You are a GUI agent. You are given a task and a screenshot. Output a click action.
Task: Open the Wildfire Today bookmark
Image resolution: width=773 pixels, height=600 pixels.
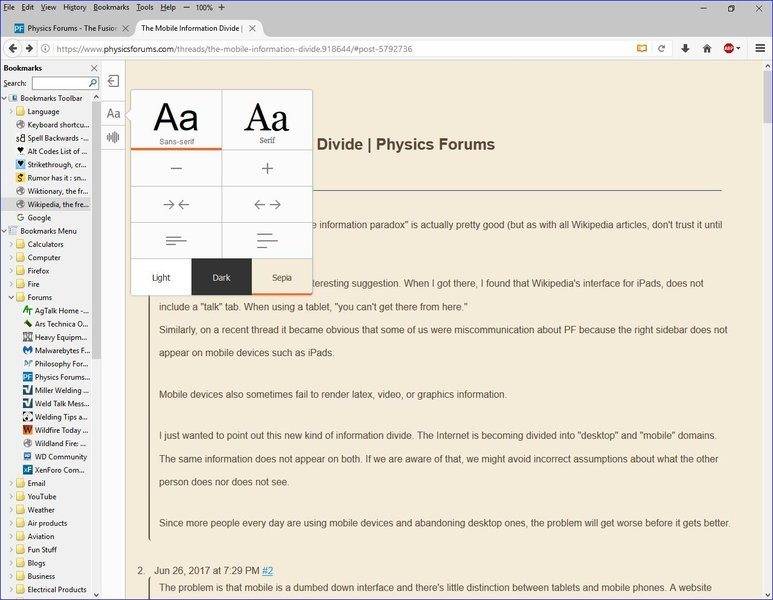coord(56,430)
